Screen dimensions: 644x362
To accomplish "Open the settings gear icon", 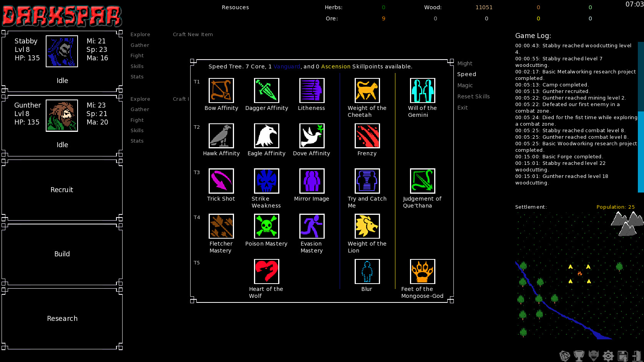I will click(x=608, y=355).
